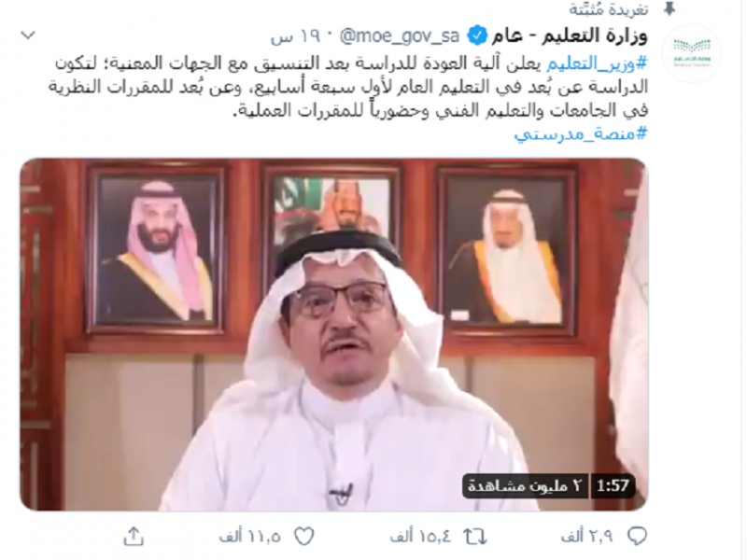Click the blue verified badge

click(x=476, y=35)
